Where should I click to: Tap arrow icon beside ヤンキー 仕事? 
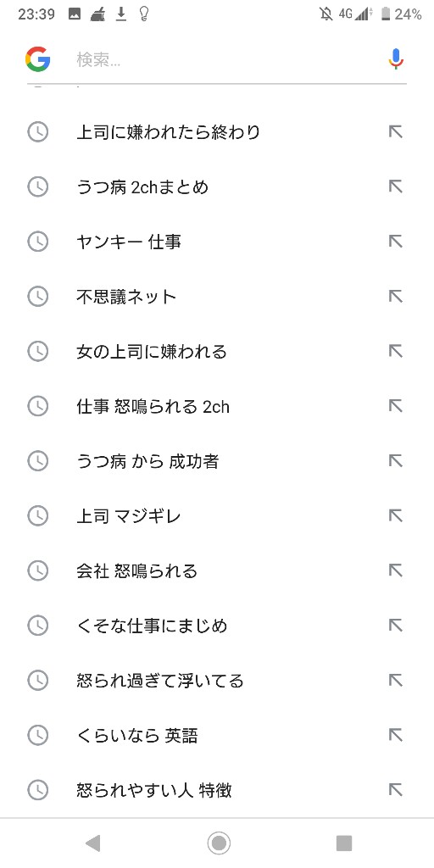[395, 242]
